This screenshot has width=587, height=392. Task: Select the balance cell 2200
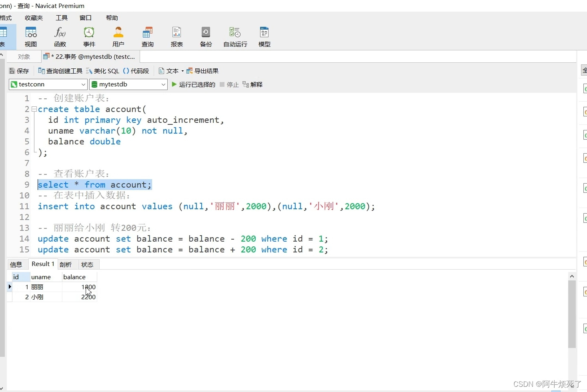pos(79,297)
